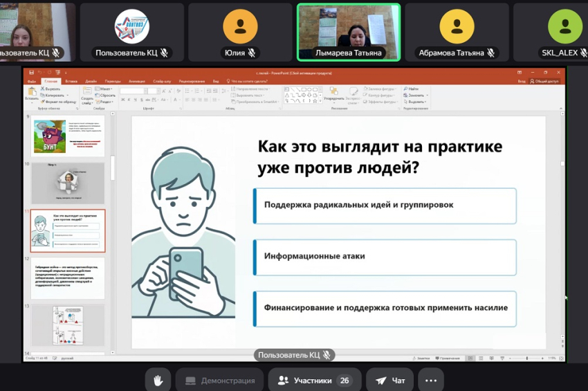Screen dimensions: 588x391
Task: Click the Упорядочить arrange icon
Action: [x=333, y=93]
